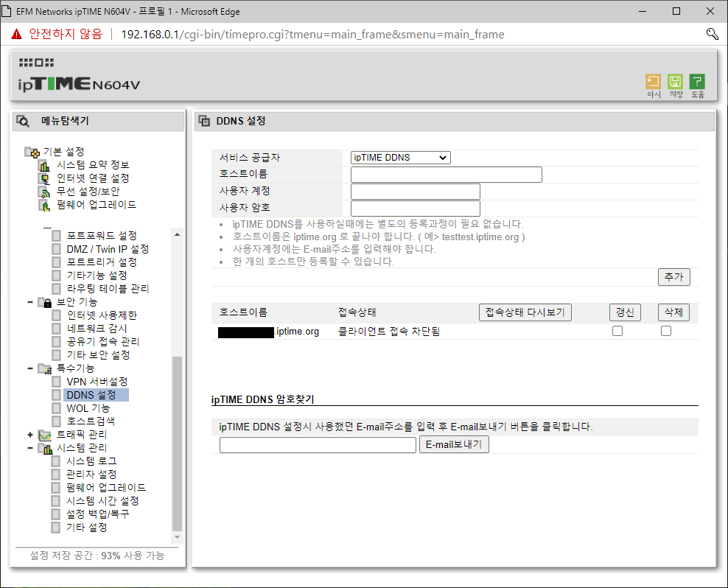Click page icon beside VPN 서버설정
The width and height of the screenshot is (728, 588).
56,382
